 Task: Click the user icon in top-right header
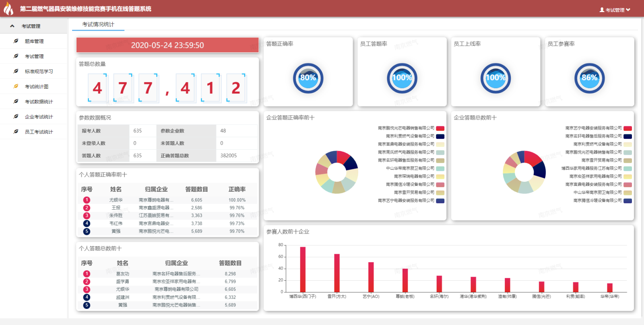coord(602,10)
